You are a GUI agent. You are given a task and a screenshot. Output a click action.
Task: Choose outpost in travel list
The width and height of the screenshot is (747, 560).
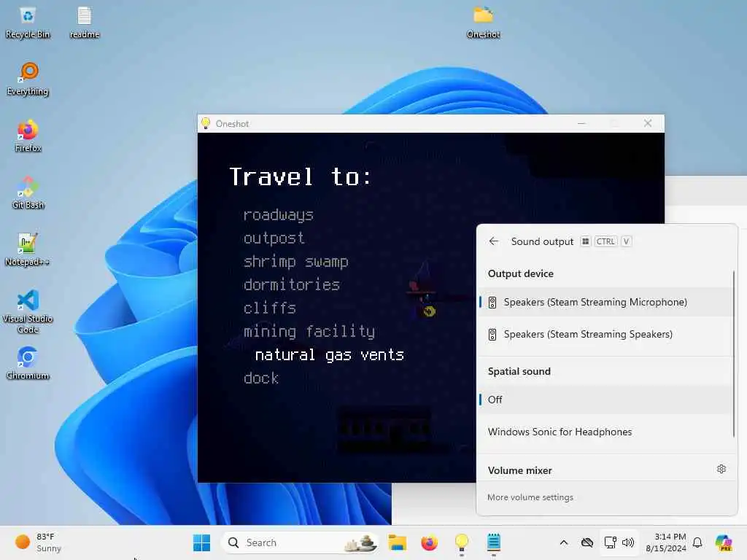point(274,238)
